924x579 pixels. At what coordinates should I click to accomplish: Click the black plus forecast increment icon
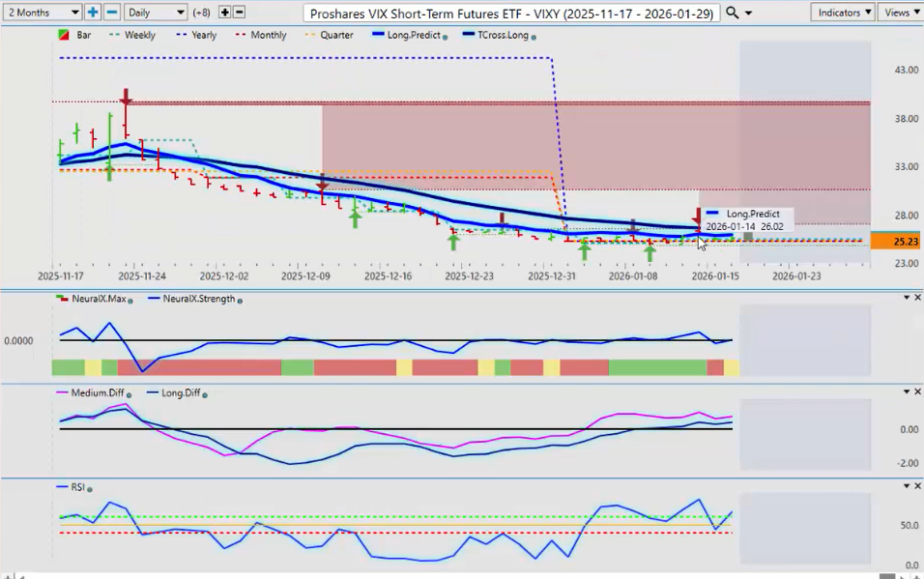pyautogui.click(x=225, y=13)
